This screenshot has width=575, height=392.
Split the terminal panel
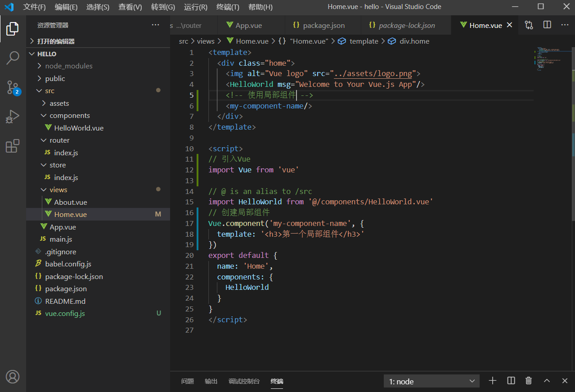coord(511,381)
